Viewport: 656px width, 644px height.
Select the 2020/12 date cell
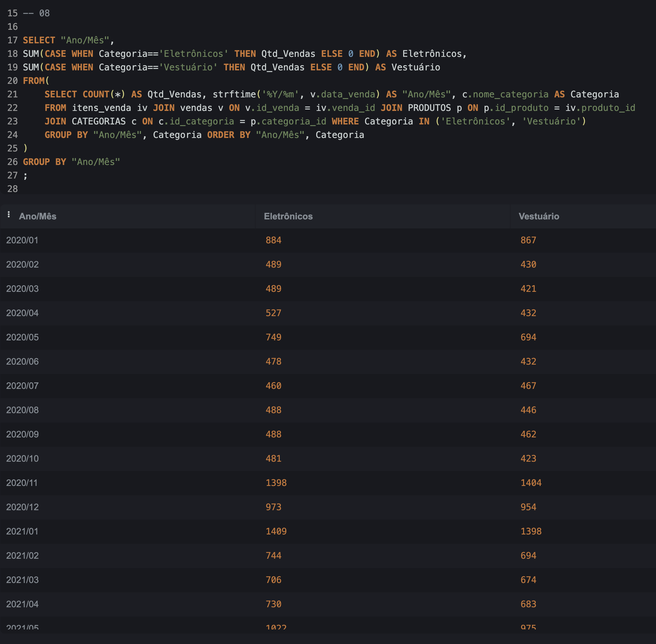click(x=23, y=507)
